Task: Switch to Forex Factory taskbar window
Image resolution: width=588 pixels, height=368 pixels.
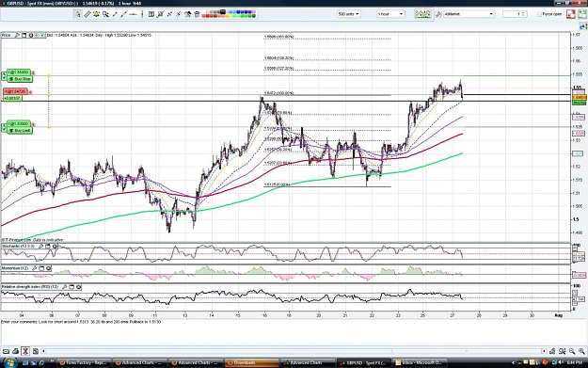Action: [x=84, y=362]
